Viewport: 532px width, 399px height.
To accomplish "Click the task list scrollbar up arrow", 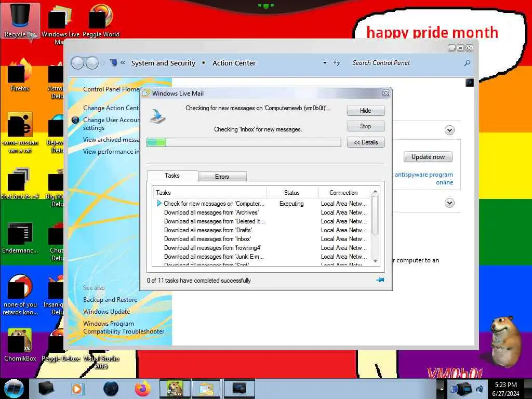I will 375,192.
